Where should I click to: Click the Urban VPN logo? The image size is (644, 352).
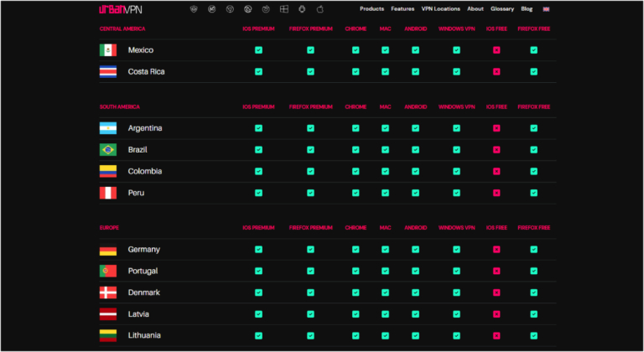(x=119, y=9)
